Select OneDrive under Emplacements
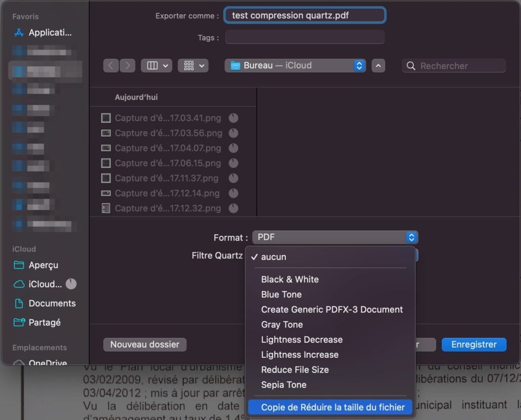The height and width of the screenshot is (420, 521). (x=40, y=362)
